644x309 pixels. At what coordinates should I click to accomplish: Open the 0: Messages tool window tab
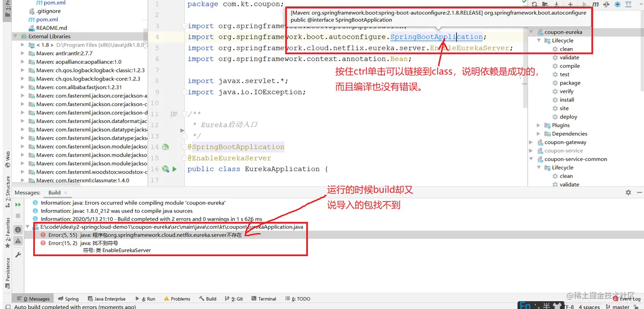pos(33,299)
